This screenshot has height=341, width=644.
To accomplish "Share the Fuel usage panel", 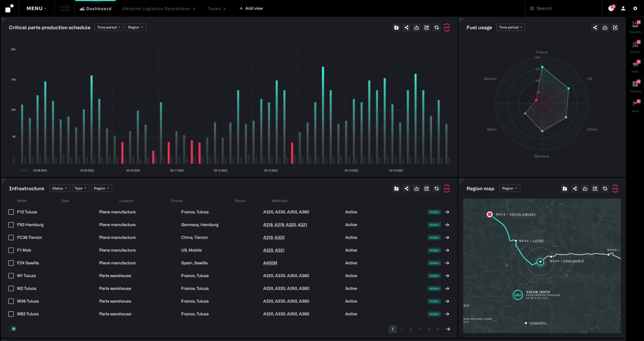I will pyautogui.click(x=595, y=28).
